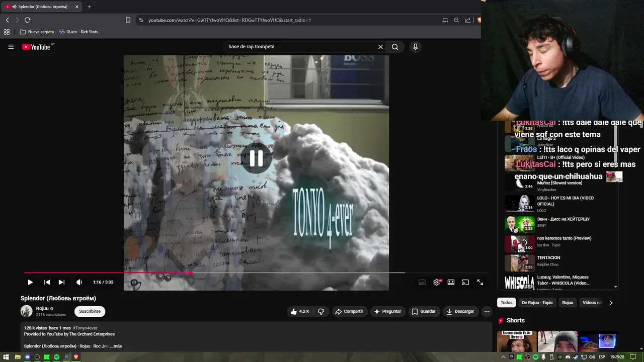Image resolution: width=644 pixels, height=362 pixels.
Task: Save video with Guardar button
Action: point(423,311)
